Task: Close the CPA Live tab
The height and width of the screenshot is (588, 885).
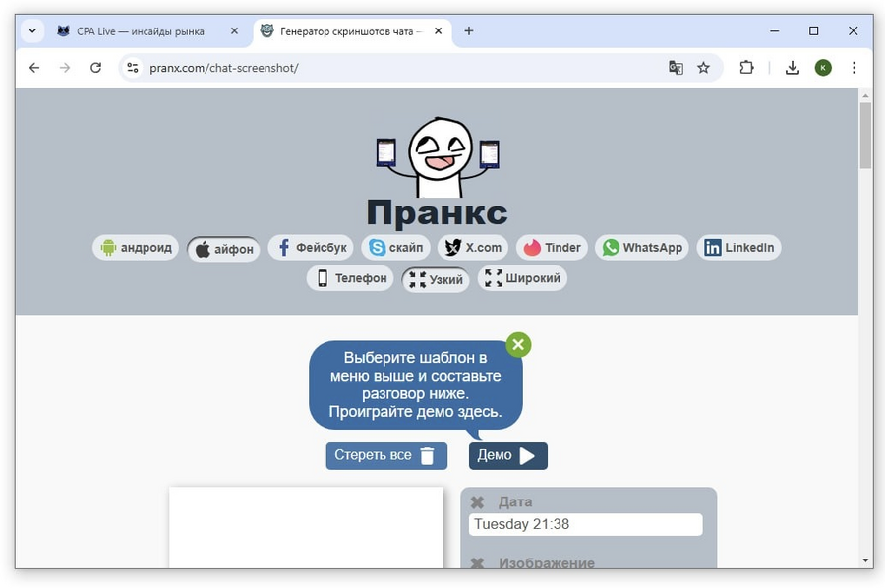Action: (234, 31)
